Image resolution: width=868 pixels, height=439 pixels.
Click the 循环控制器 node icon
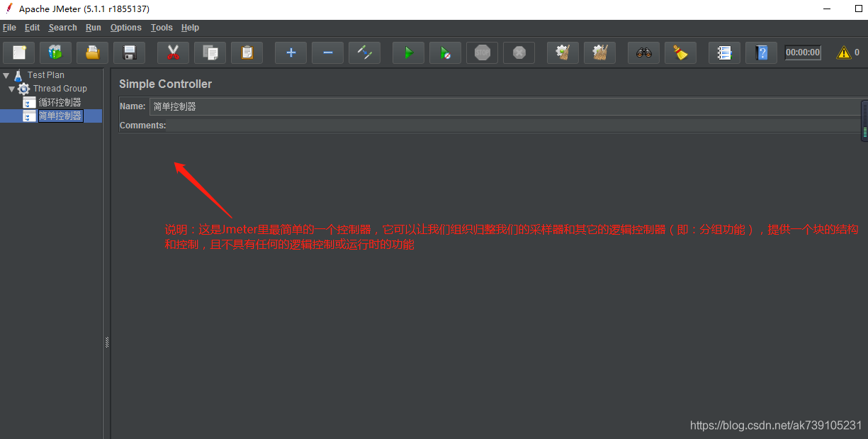(29, 102)
